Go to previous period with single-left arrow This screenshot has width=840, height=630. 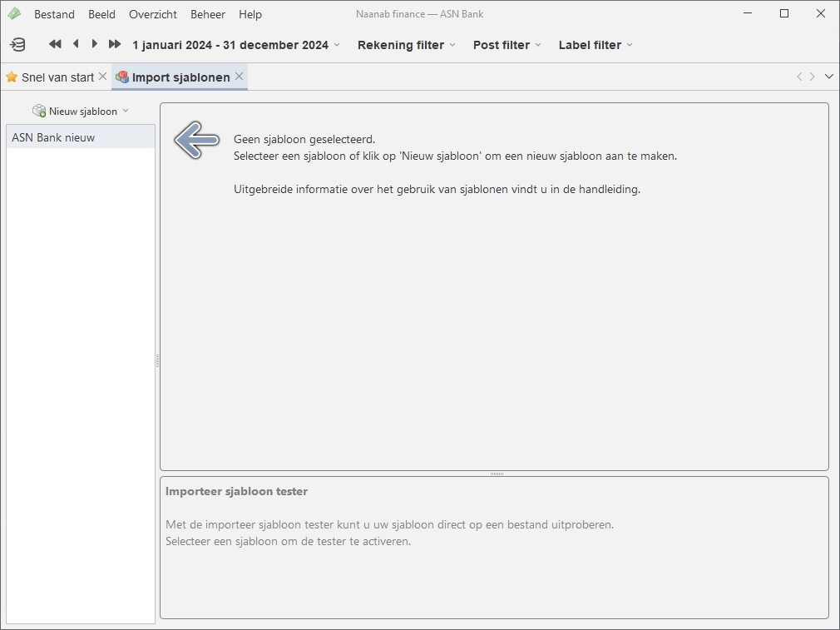[76, 44]
